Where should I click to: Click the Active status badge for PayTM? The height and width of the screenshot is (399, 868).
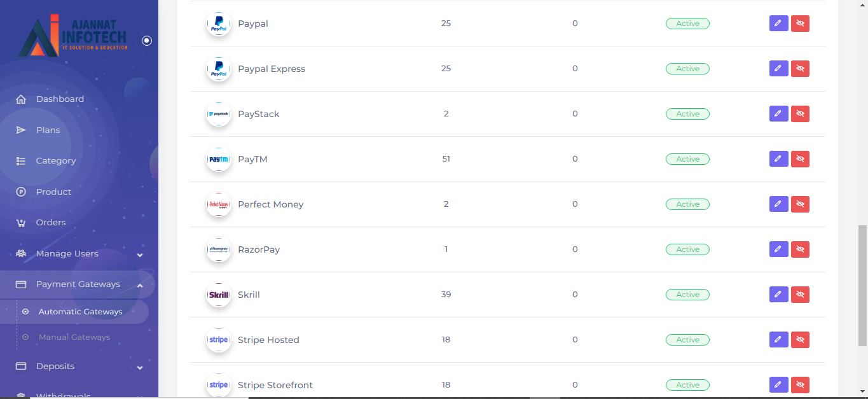687,159
